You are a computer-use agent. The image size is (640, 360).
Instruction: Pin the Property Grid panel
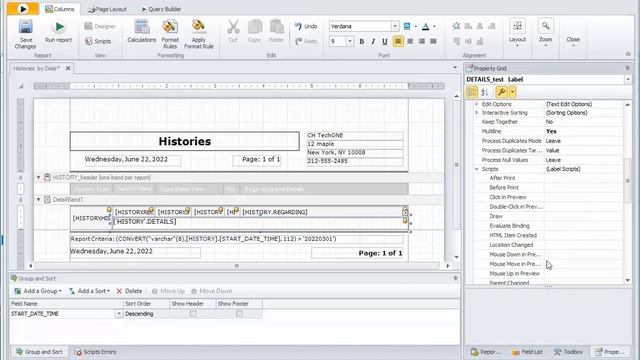627,69
